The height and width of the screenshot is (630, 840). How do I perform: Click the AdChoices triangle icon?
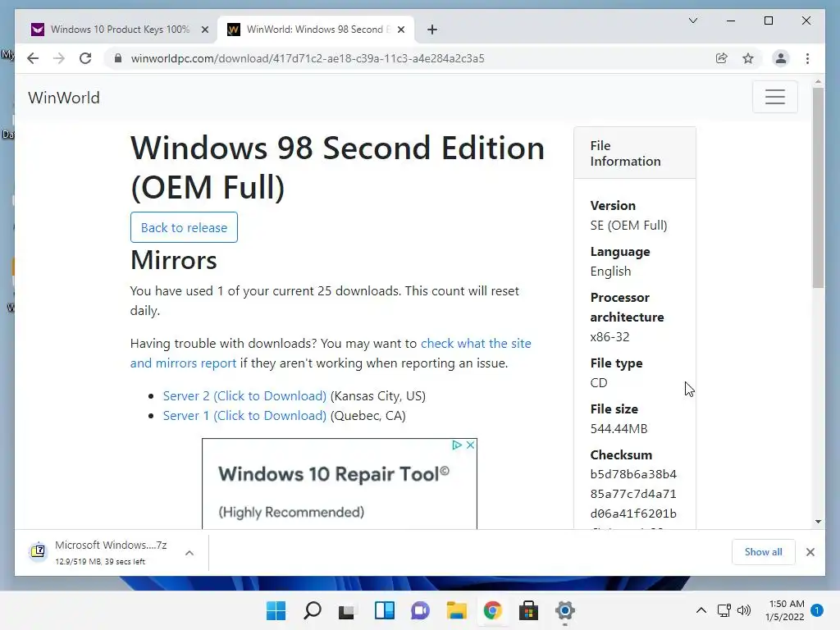tap(456, 445)
